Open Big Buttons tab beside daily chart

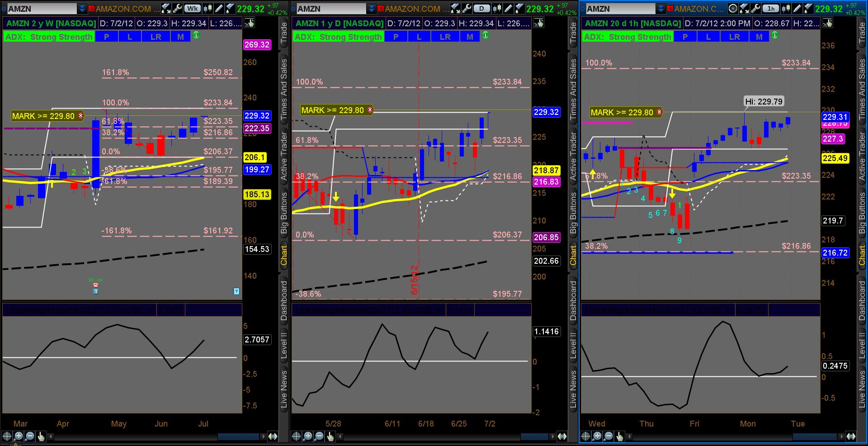coord(573,213)
